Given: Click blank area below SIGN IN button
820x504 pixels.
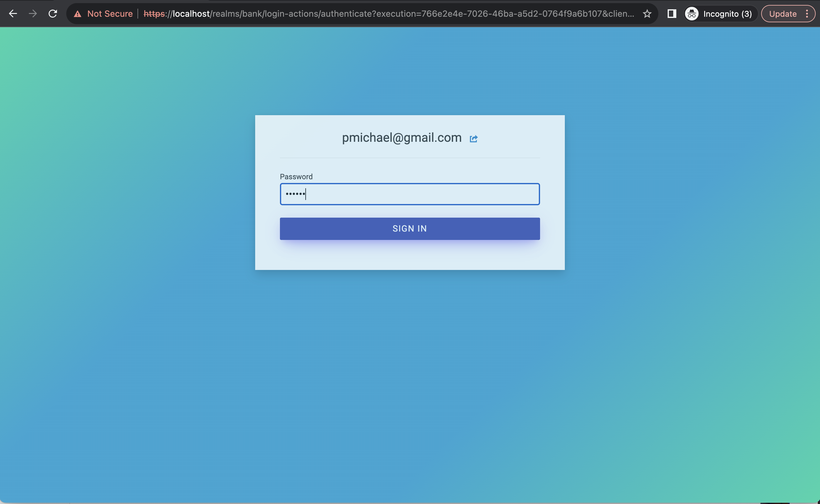Looking at the screenshot, I should pyautogui.click(x=410, y=256).
